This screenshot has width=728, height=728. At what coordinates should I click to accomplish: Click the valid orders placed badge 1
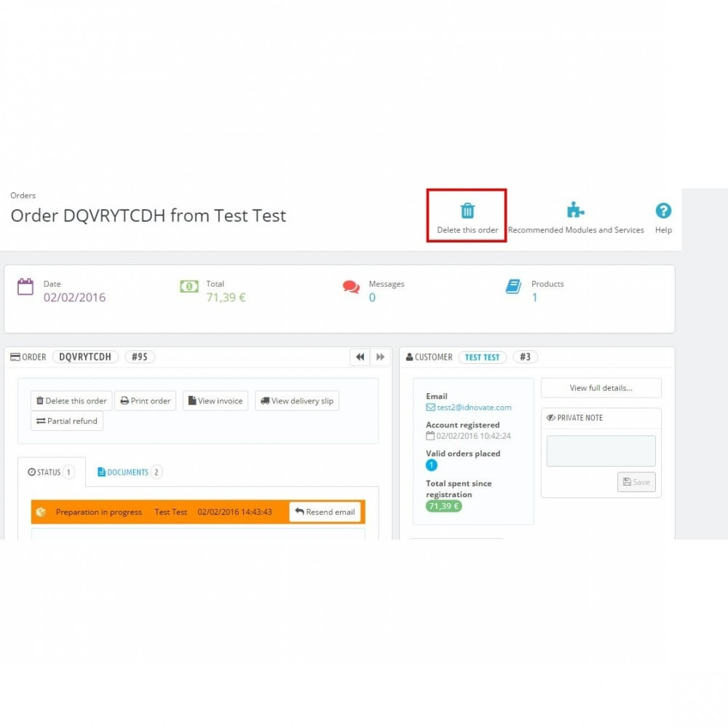point(431,464)
